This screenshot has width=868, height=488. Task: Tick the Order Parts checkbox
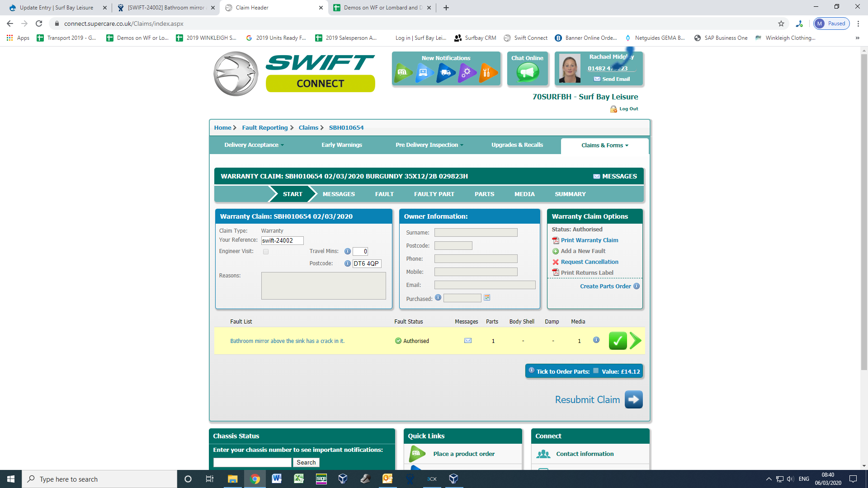596,371
